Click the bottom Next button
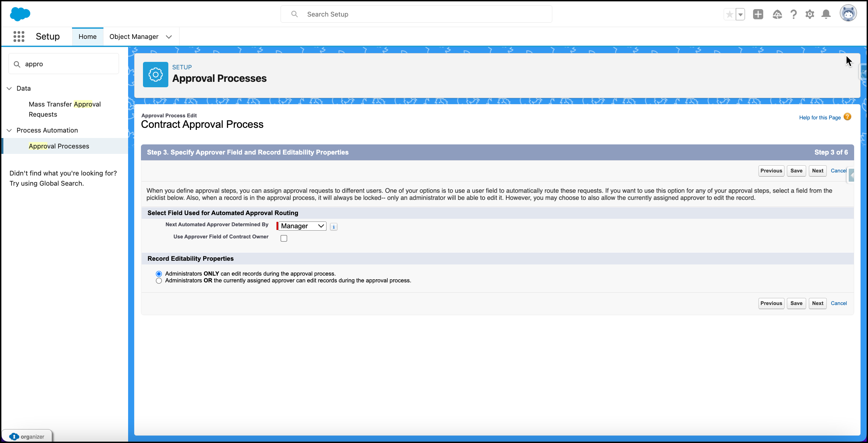 (x=818, y=303)
